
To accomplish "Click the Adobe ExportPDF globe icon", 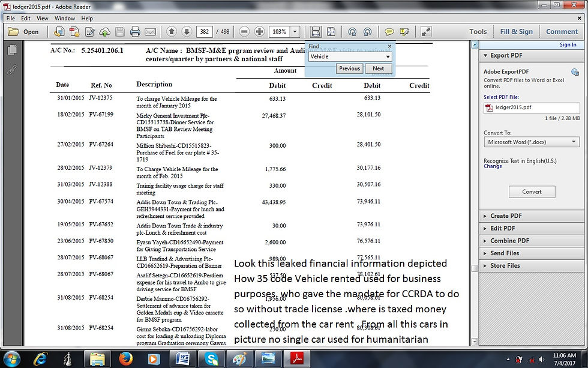I will (575, 71).
